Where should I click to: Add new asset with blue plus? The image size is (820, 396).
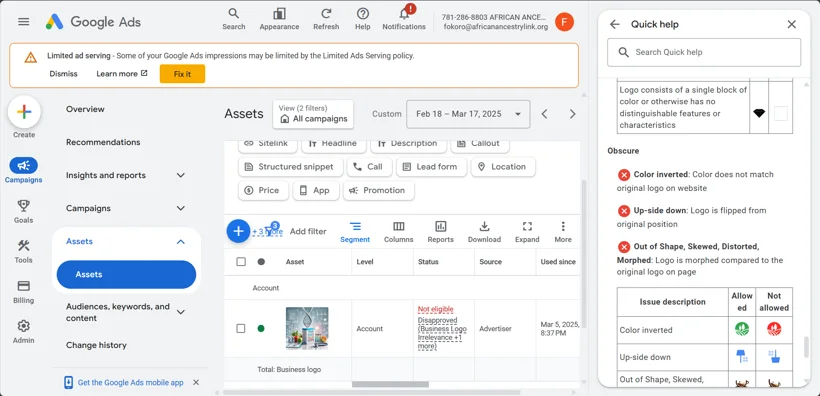(x=238, y=231)
